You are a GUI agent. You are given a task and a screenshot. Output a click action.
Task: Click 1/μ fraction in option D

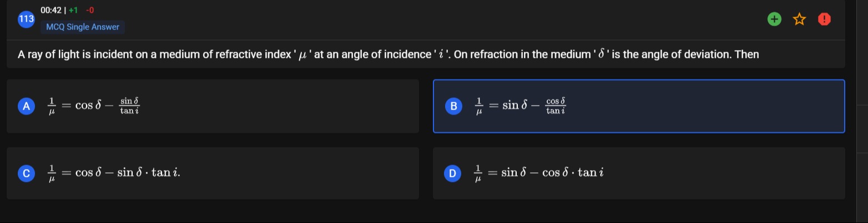point(478,173)
